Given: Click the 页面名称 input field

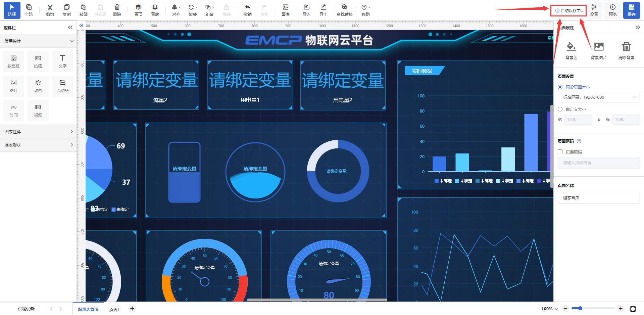Looking at the screenshot, I should [599, 198].
